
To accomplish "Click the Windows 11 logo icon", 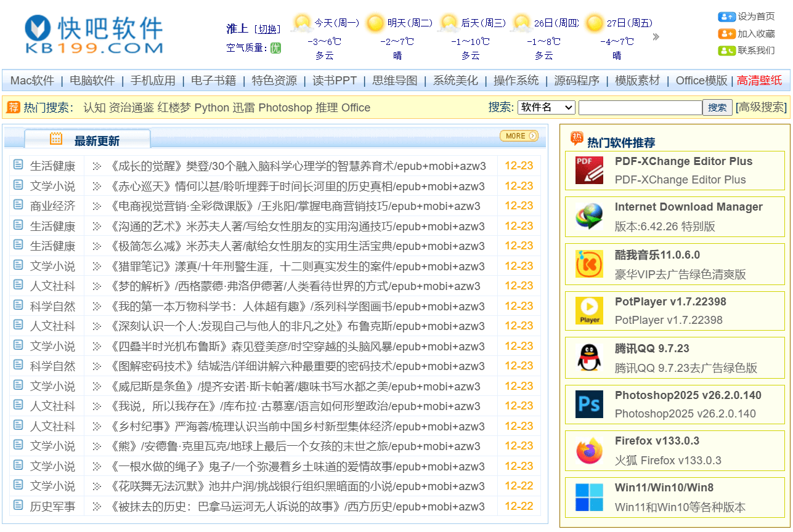I will tap(589, 498).
